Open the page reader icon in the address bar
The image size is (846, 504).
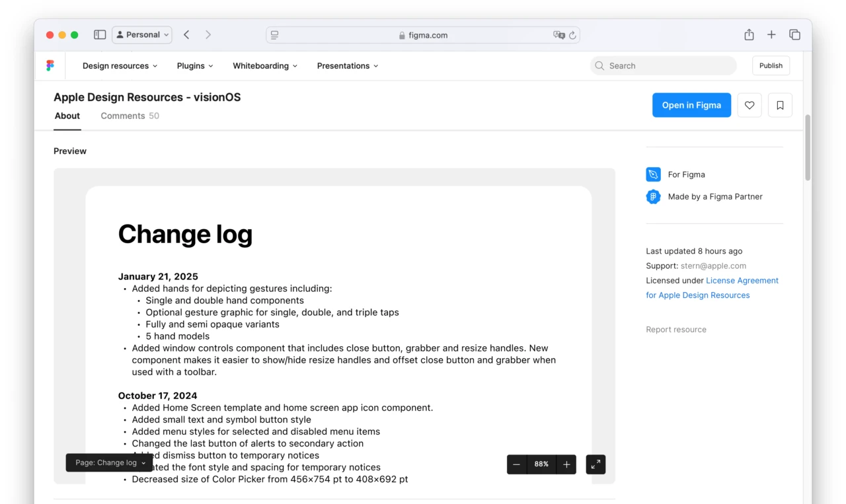tap(275, 35)
